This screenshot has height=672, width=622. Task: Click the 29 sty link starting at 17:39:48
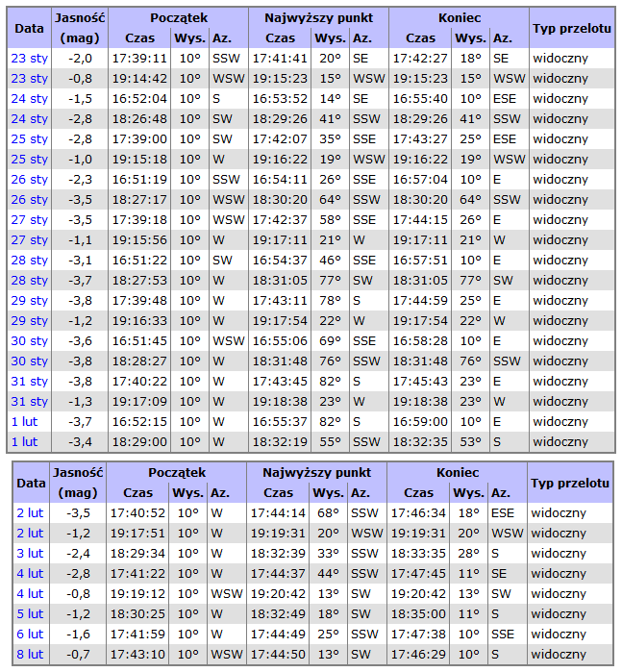tap(29, 300)
